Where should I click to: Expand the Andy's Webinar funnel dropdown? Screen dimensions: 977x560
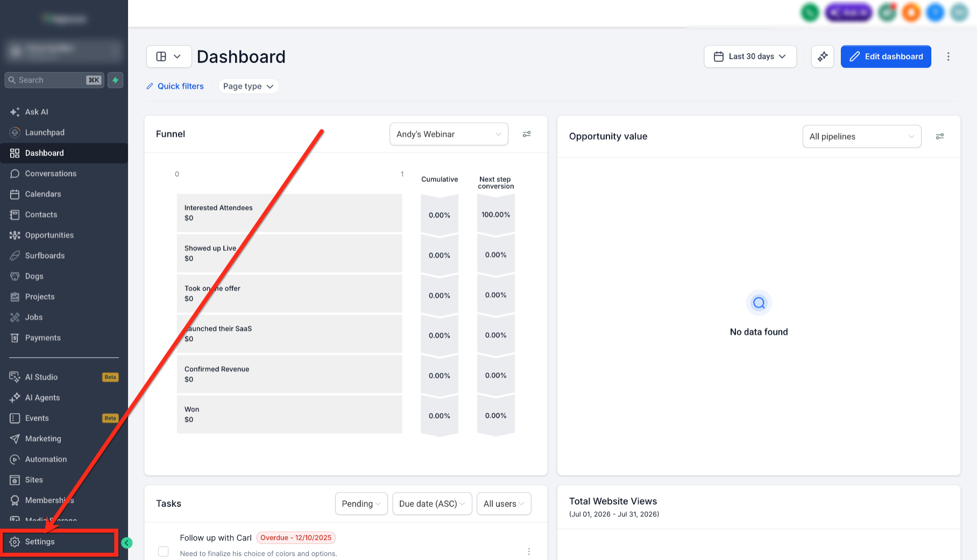449,134
